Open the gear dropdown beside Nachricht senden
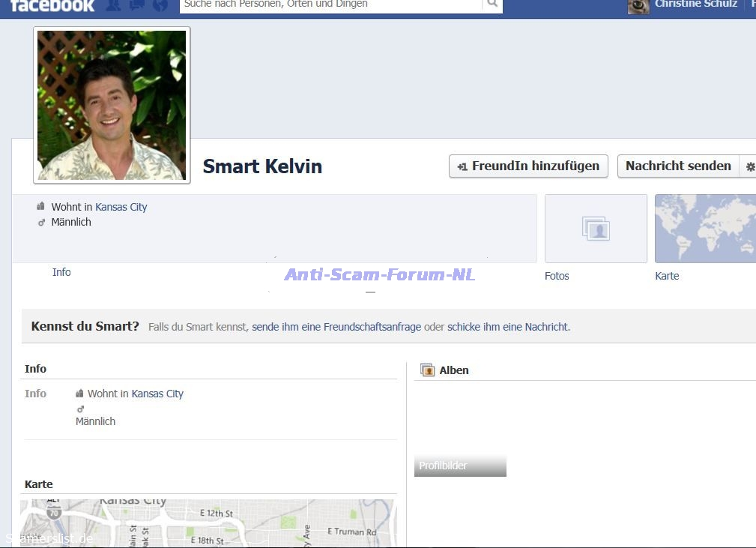The image size is (756, 548). click(x=749, y=166)
